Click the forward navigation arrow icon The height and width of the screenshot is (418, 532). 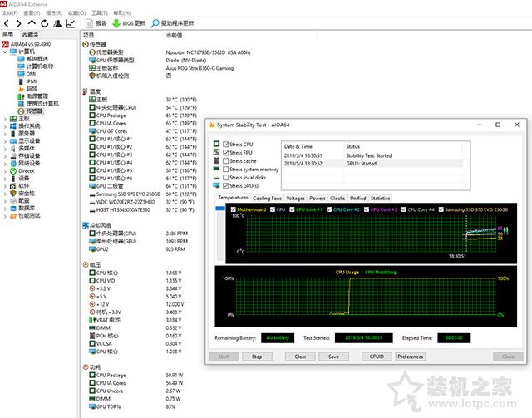pyautogui.click(x=19, y=23)
